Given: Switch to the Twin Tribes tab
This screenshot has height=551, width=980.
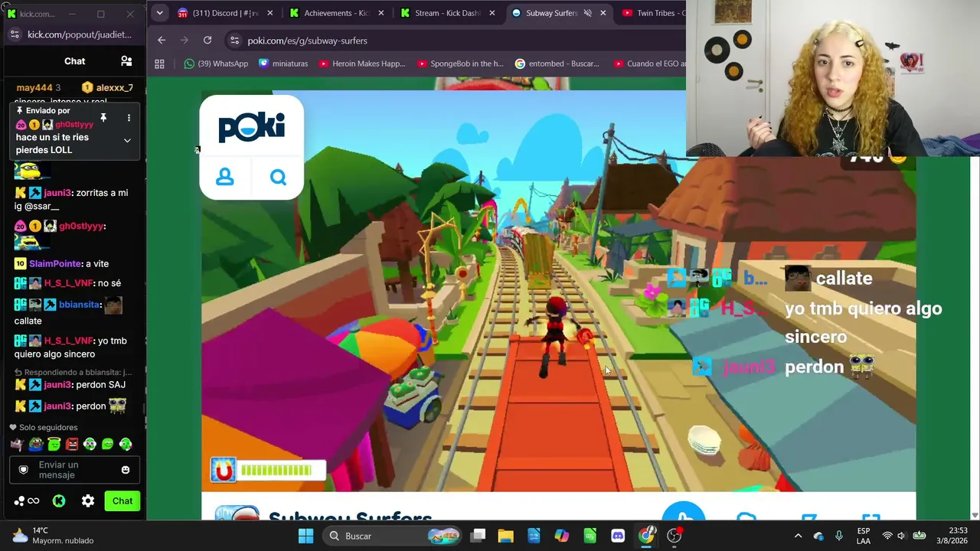Looking at the screenshot, I should pos(652,13).
